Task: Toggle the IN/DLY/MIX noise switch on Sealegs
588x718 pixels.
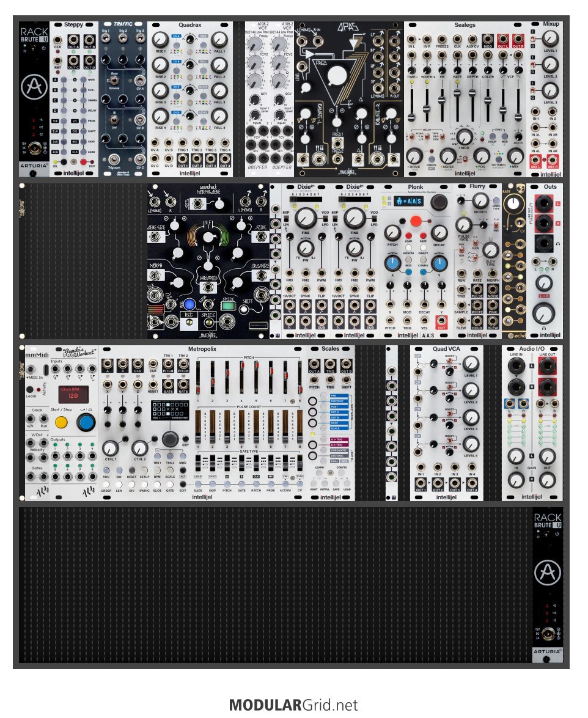Action: 466,159
